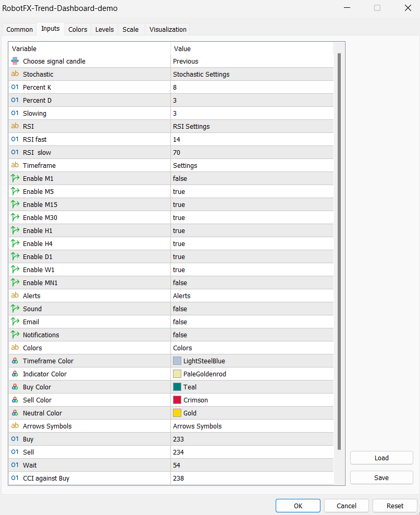Click the ab string icon beside Stochastic
The image size is (420, 515).
[15, 74]
